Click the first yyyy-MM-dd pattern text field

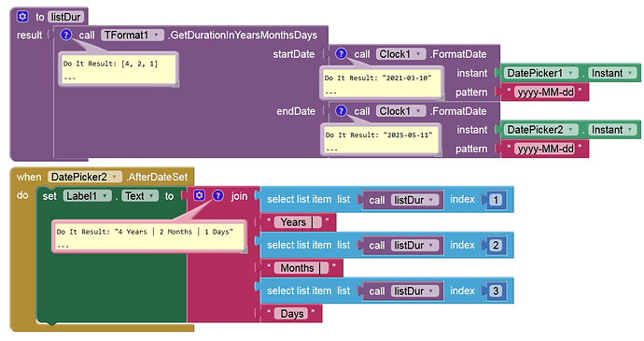coord(545,92)
